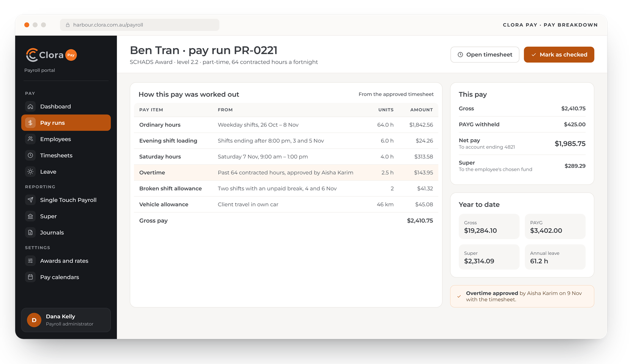
Task: Click the Open timesheet button
Action: (485, 55)
